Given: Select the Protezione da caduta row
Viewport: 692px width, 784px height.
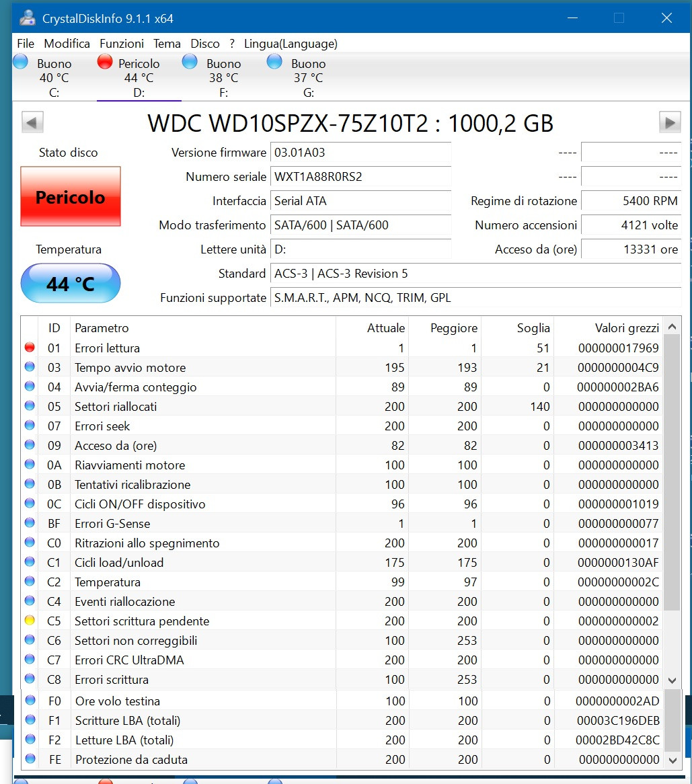Looking at the screenshot, I should click(342, 760).
